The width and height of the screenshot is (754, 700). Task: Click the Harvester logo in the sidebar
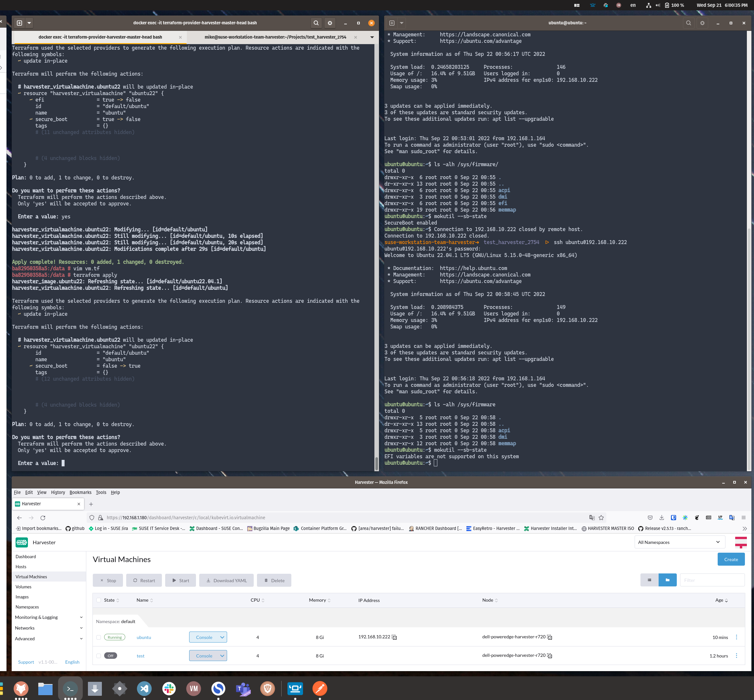(22, 542)
